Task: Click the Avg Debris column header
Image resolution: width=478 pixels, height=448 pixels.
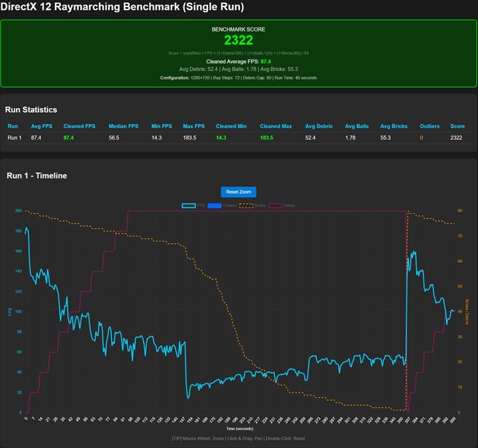Action: [319, 126]
